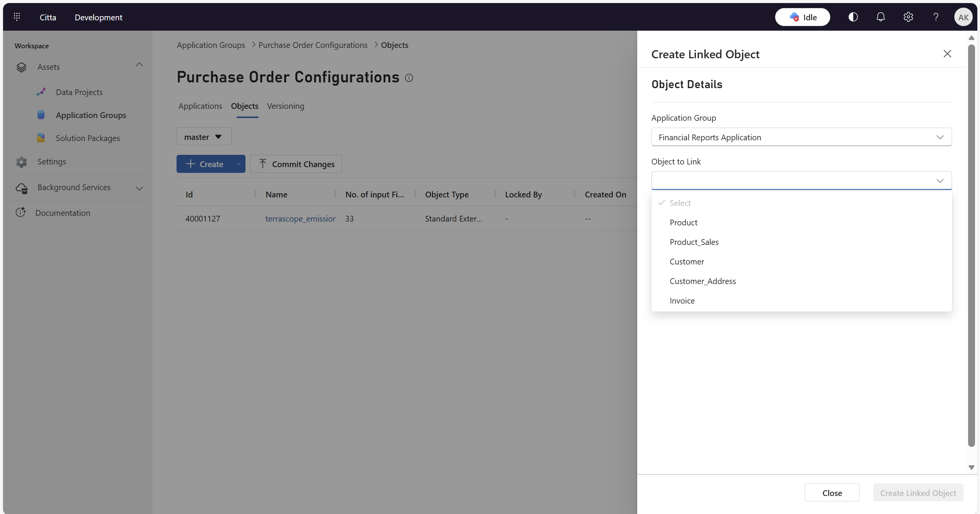
Task: Open the app launcher grid icon
Action: pyautogui.click(x=17, y=17)
